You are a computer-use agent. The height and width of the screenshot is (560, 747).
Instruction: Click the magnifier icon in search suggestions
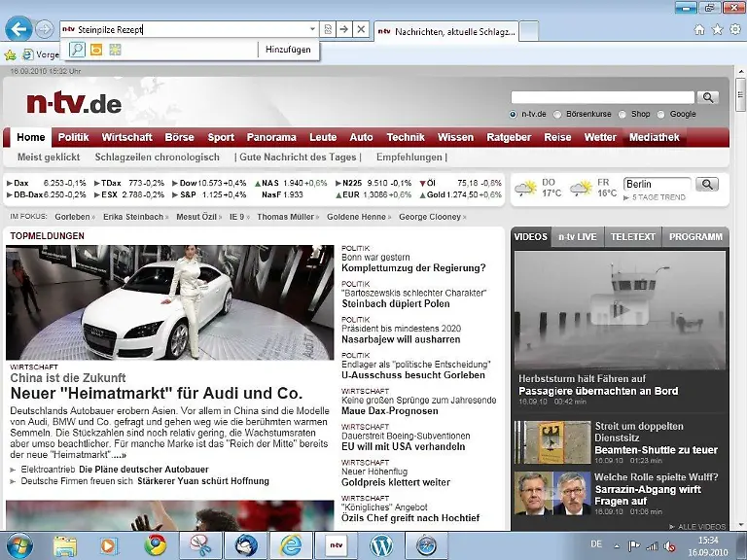pyautogui.click(x=77, y=50)
